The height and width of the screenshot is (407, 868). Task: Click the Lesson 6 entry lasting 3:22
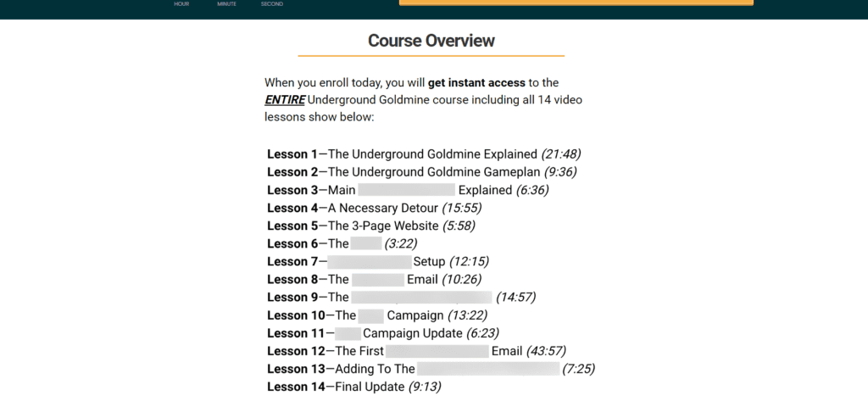[x=342, y=243]
